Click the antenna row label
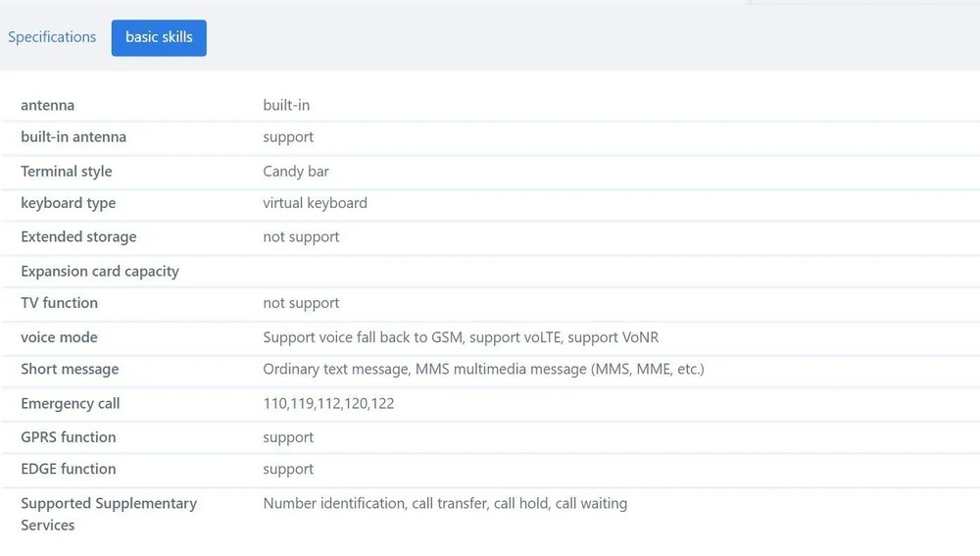 (47, 105)
